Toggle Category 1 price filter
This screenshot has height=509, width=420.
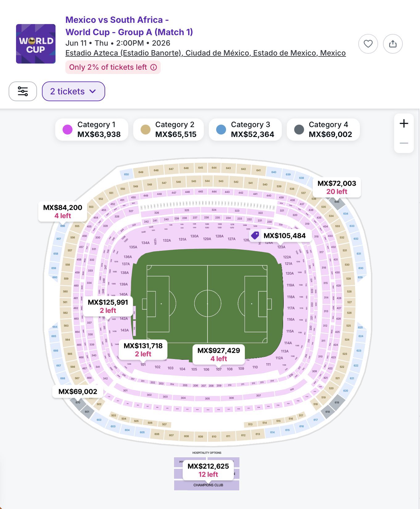pyautogui.click(x=92, y=130)
